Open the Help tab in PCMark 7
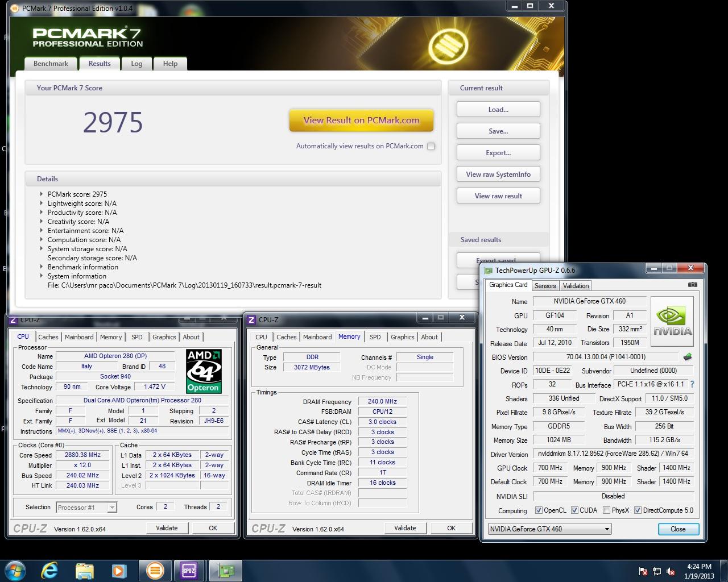The height and width of the screenshot is (582, 728). pos(170,64)
